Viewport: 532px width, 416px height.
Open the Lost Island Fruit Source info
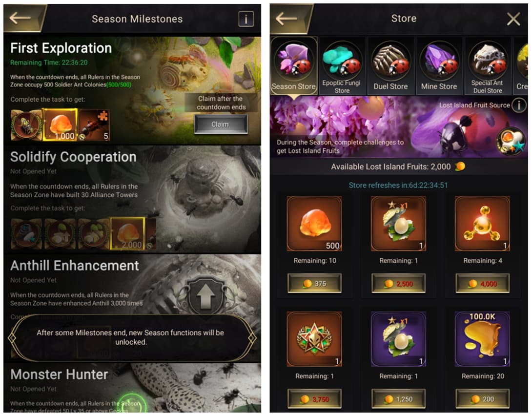point(519,105)
